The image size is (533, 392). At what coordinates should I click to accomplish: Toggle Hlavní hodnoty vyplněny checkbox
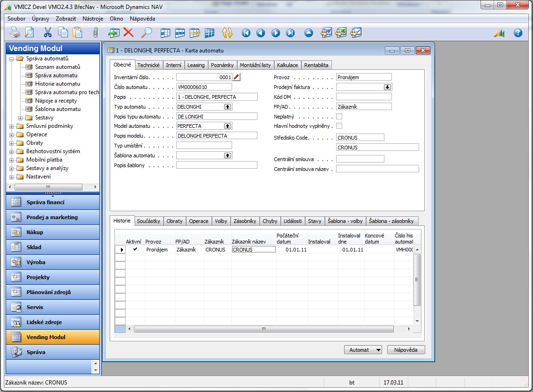[339, 126]
